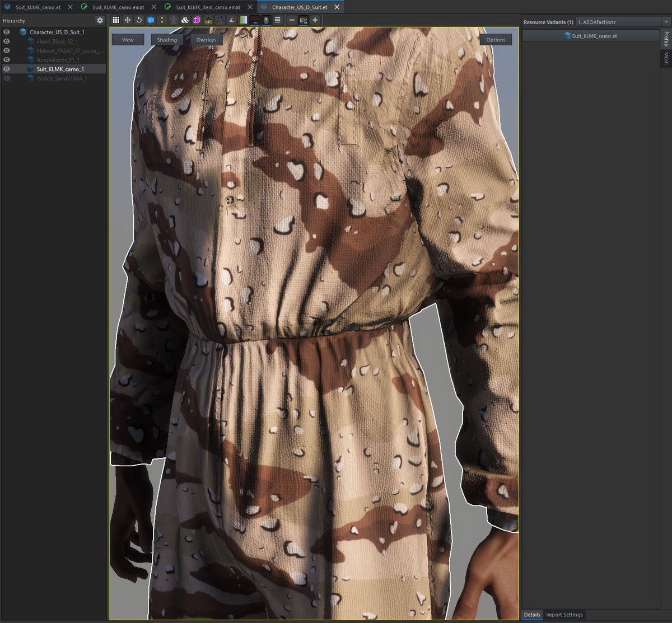Click the snap-to-ground arrow icon
Image resolution: width=672 pixels, height=623 pixels.
208,20
